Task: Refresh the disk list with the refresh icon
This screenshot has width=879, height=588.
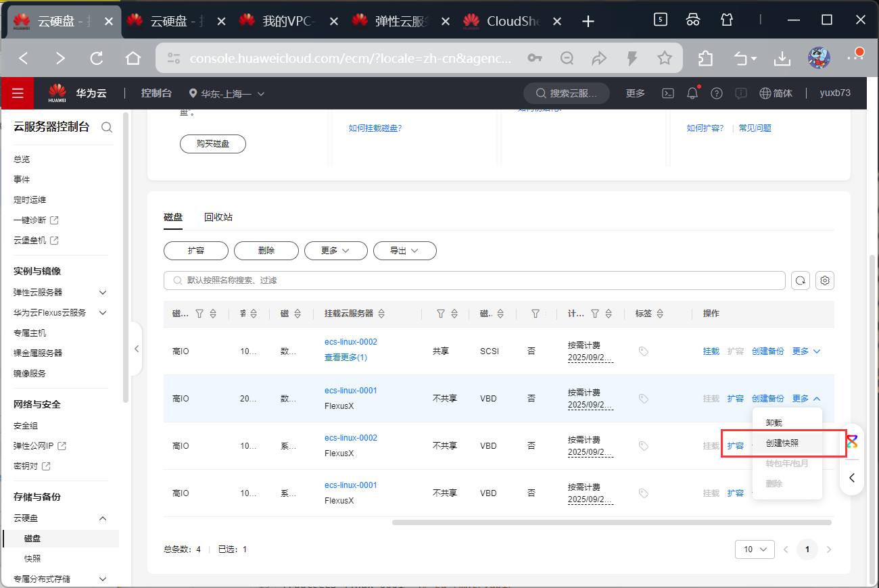Action: click(801, 280)
